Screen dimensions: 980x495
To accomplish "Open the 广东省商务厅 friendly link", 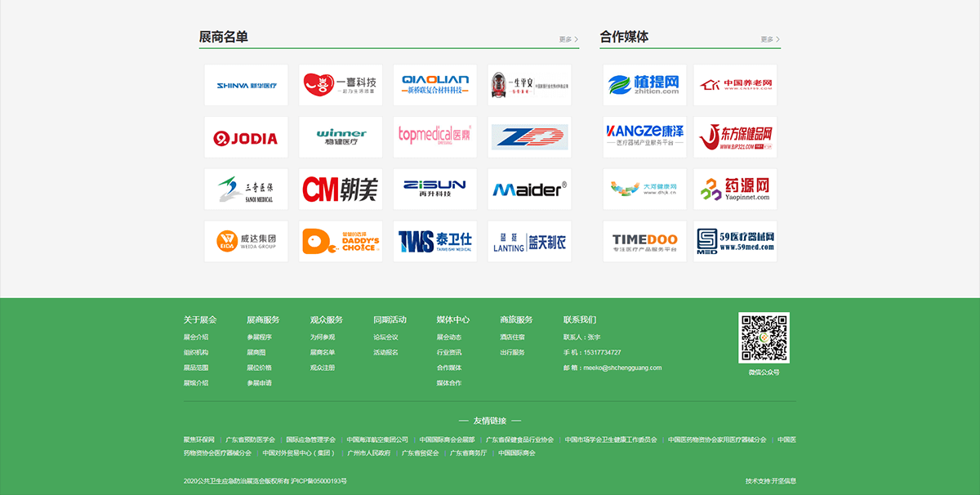I will point(469,453).
